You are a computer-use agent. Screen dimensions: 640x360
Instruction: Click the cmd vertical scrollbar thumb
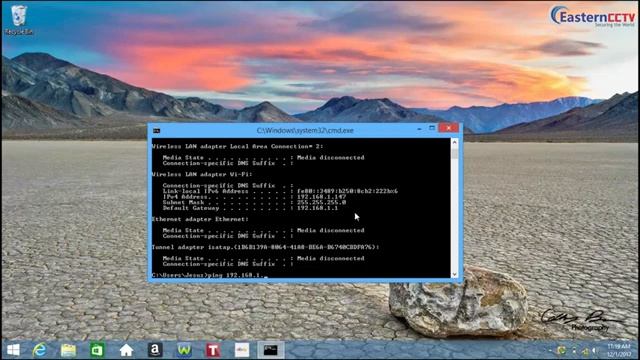(x=455, y=154)
